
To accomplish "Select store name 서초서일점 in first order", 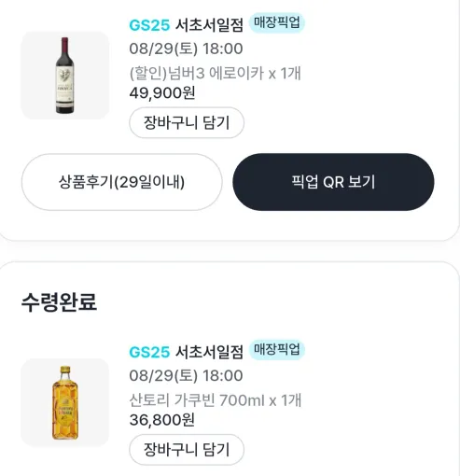I will point(209,25).
